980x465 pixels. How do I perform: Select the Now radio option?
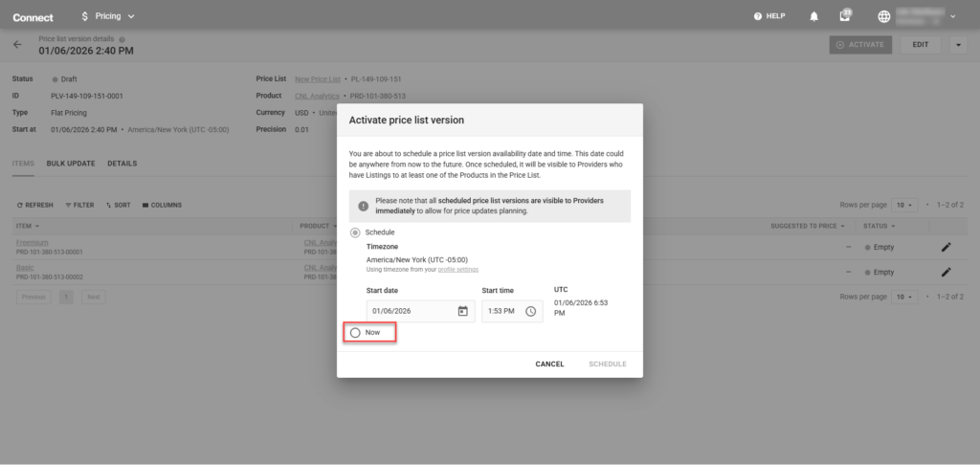[x=355, y=332]
